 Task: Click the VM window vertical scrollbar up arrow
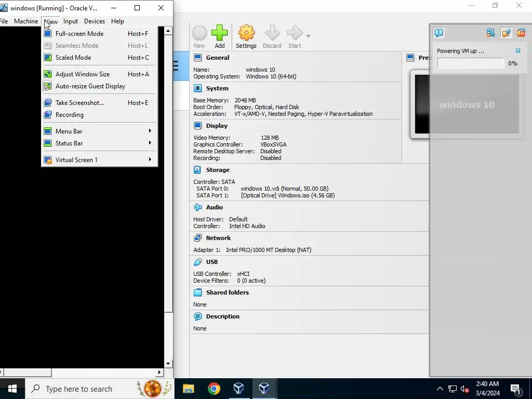click(x=168, y=31)
